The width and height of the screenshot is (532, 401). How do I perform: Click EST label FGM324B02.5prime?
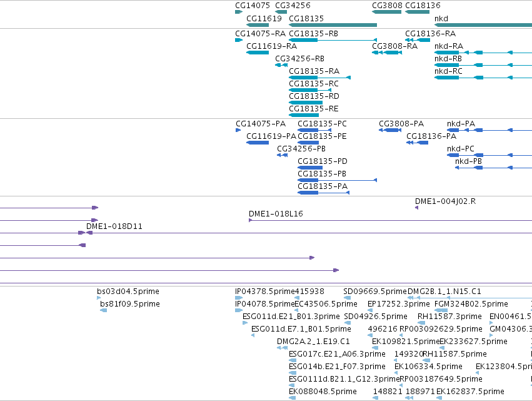[471, 304]
